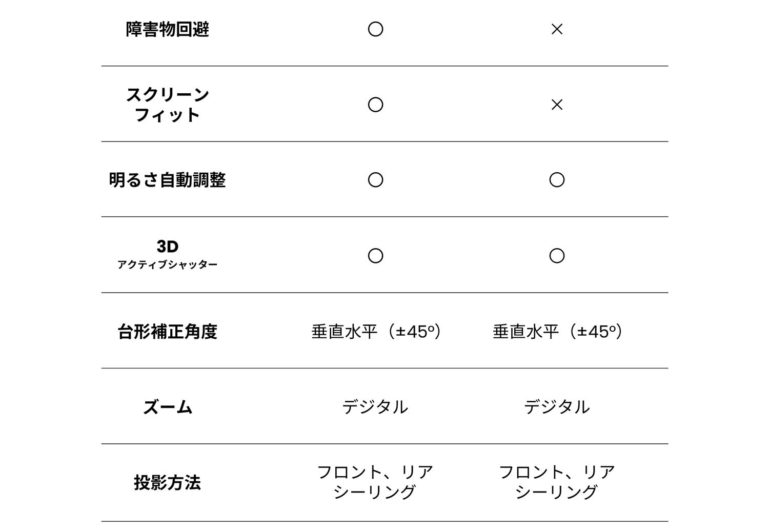This screenshot has height=532, width=769.
Task: Click the left 垂直水平（±45°） value
Action: (376, 332)
